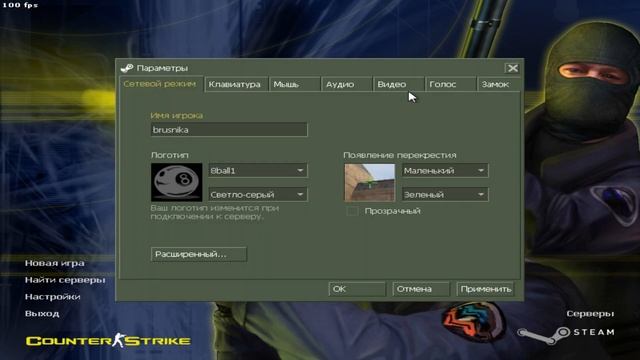Start Новая игра from main menu
Viewport: 640px width, 360px height.
pos(55,263)
